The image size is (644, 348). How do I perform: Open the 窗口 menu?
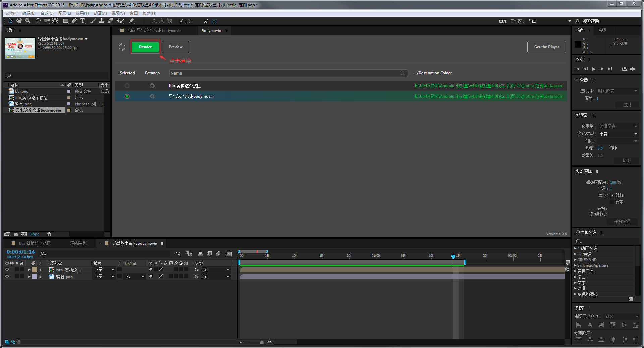click(x=134, y=13)
